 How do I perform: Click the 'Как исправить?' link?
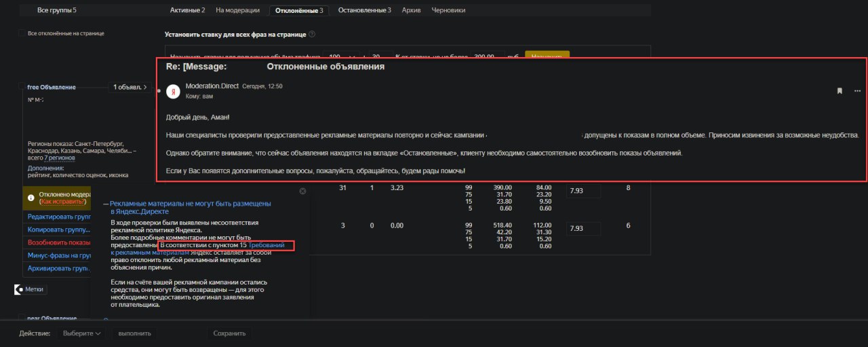click(64, 202)
